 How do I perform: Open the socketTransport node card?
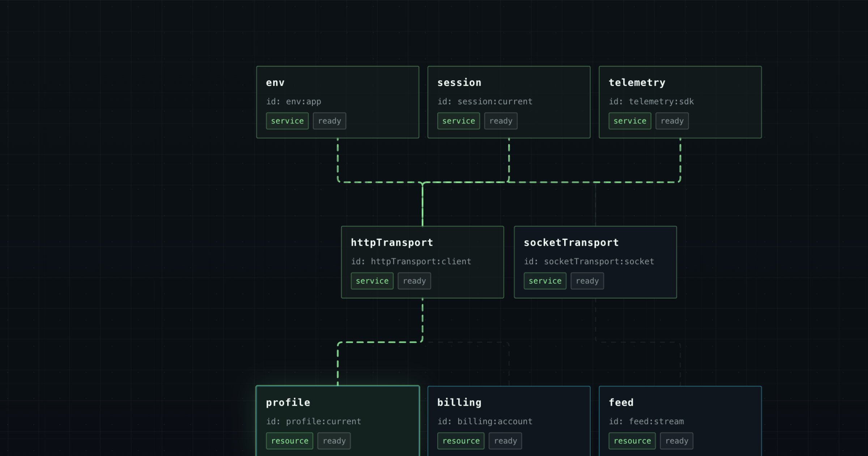595,262
